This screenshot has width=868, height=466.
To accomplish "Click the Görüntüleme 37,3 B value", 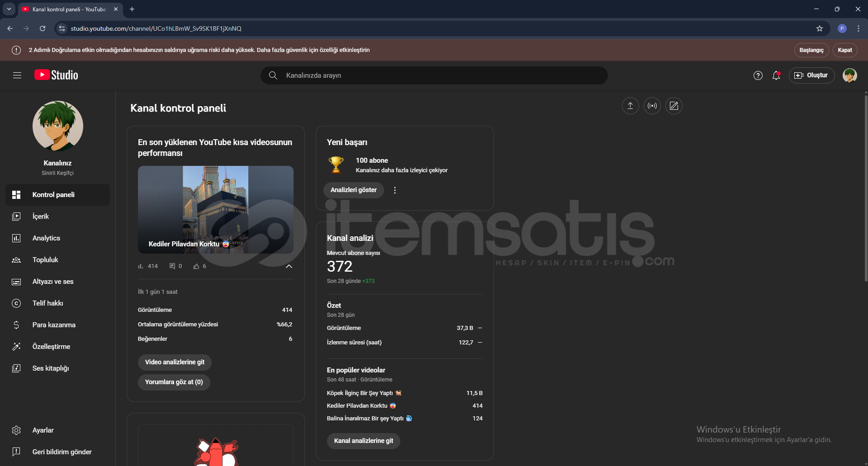I will pos(465,328).
